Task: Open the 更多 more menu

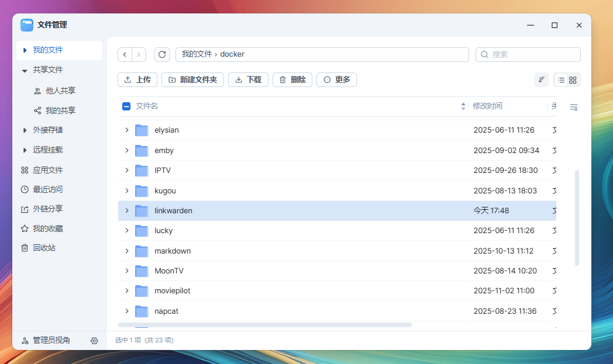Action: (x=336, y=79)
